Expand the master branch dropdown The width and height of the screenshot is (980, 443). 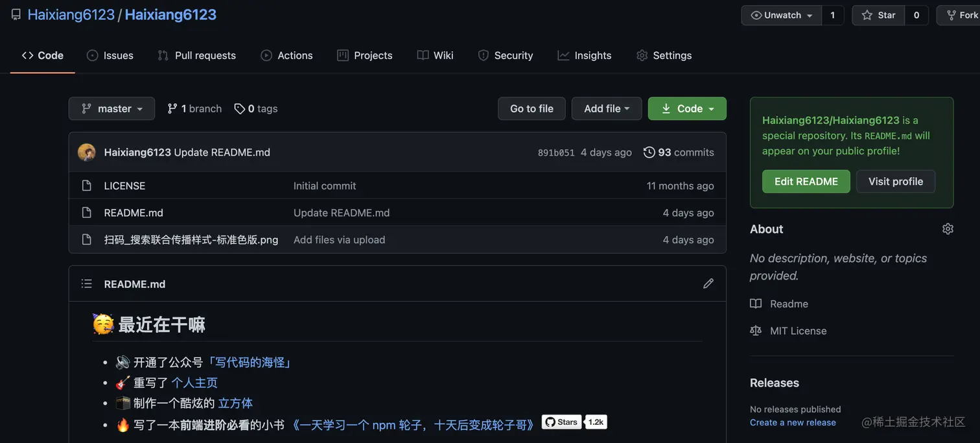111,108
